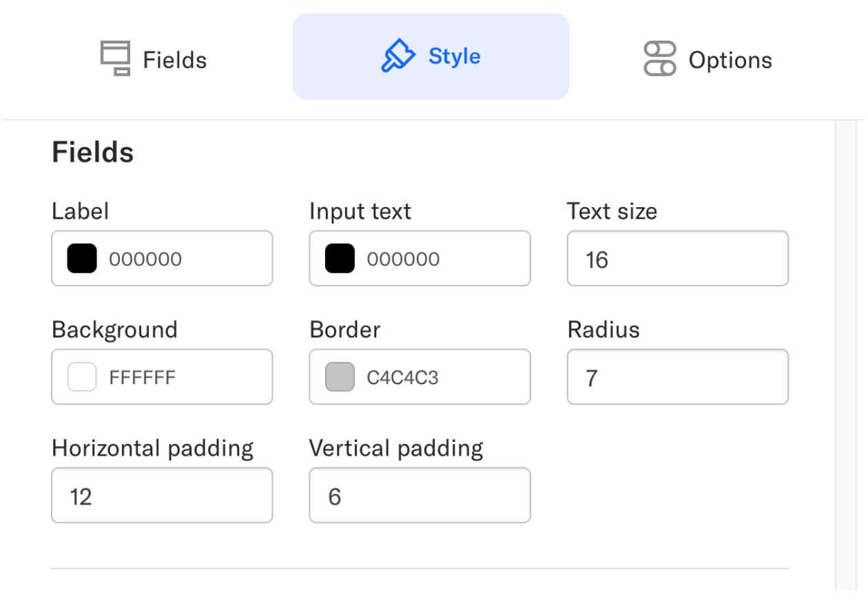The width and height of the screenshot is (868, 603).
Task: Click the Background caption
Action: 114,330
